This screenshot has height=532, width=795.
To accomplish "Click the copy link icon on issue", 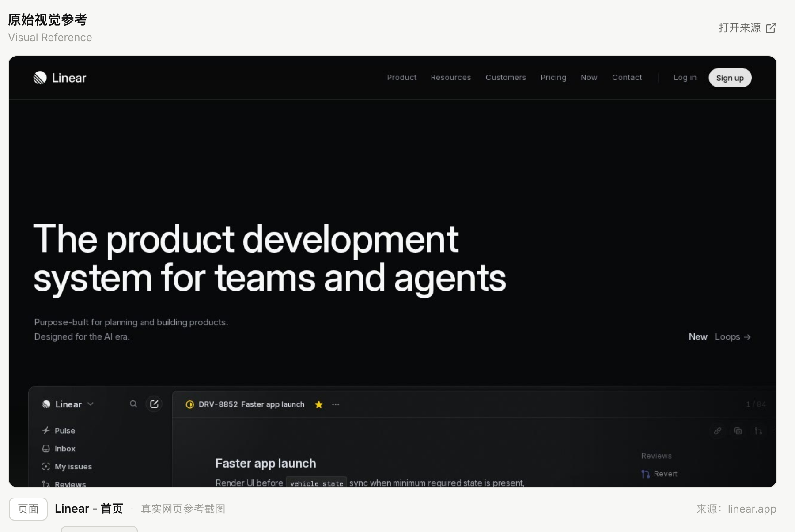I will tap(718, 431).
